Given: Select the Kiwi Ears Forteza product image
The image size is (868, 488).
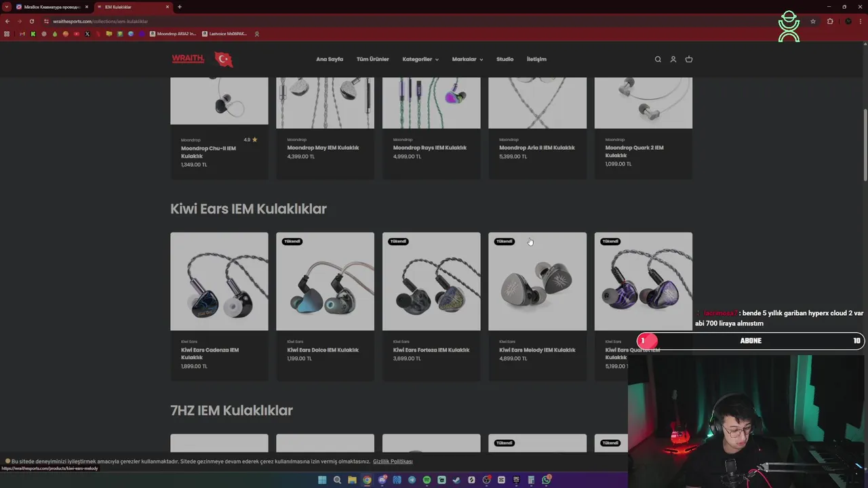Looking at the screenshot, I should coord(431,281).
